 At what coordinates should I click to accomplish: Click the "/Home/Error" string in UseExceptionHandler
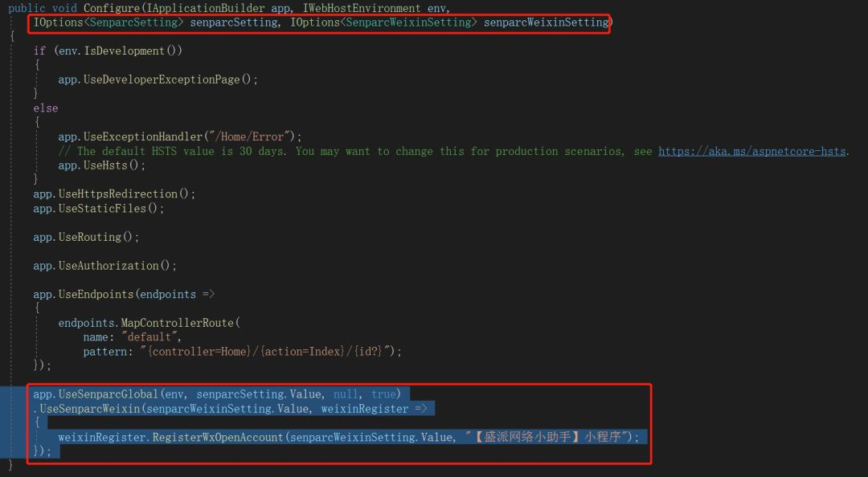[248, 137]
